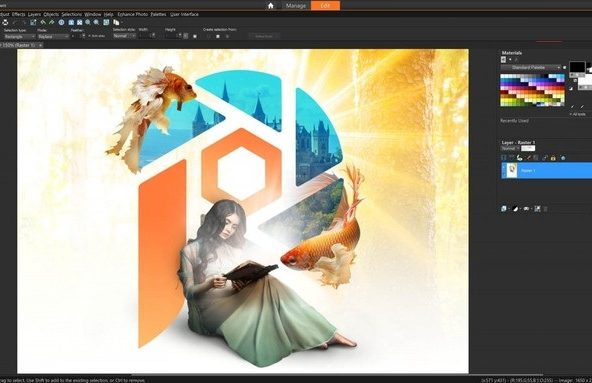Click the second magnifier zoom icon
The image size is (592, 383).
[96, 23]
